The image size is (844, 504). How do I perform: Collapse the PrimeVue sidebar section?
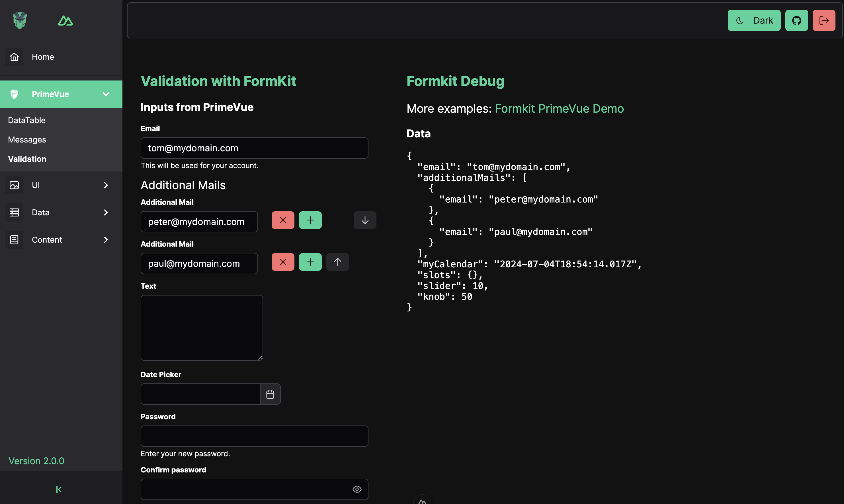[x=106, y=94]
